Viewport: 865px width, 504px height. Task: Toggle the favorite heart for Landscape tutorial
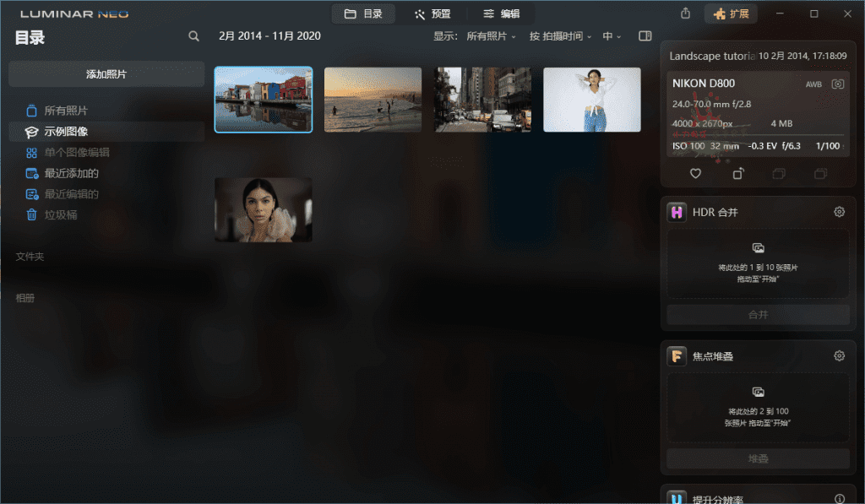(x=695, y=173)
